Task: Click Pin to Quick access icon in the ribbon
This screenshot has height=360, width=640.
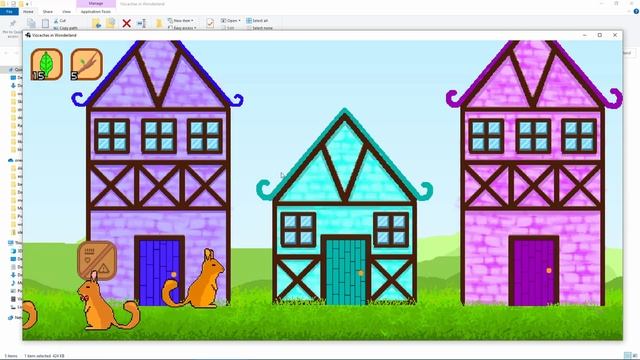Action: (13, 24)
